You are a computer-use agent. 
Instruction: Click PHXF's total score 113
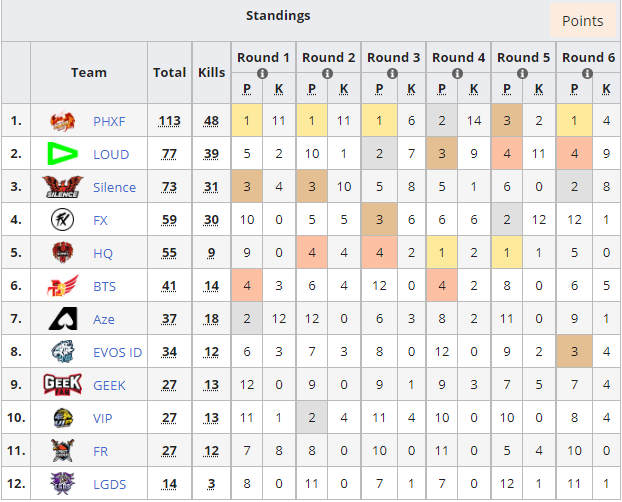[x=169, y=121]
